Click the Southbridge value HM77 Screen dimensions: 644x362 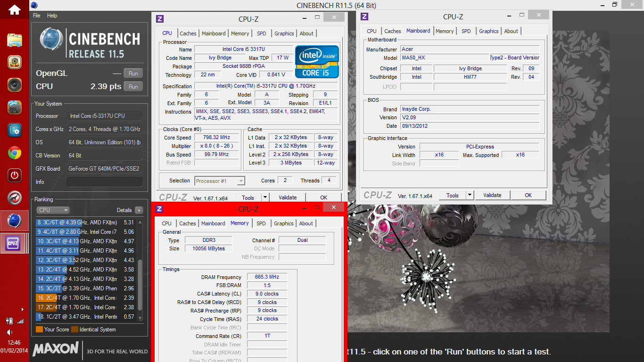coord(470,77)
